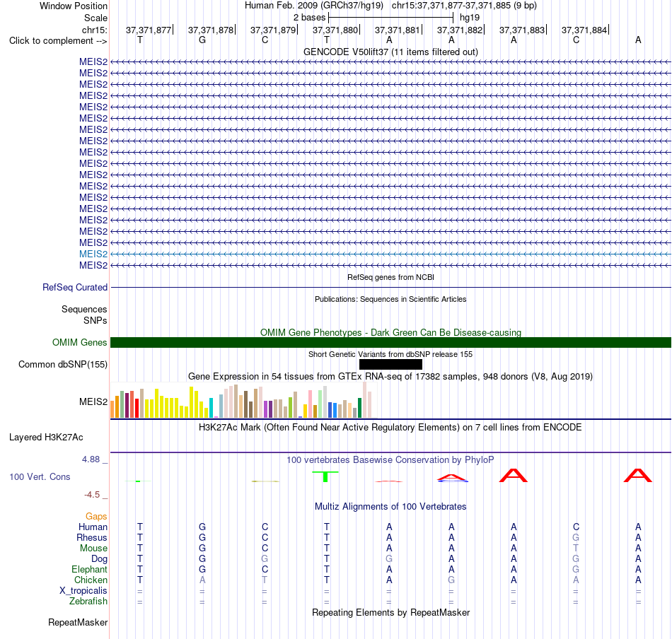Screen dimensions: 672x639
Task: Select the black dbSNP variant block
Action: point(390,365)
